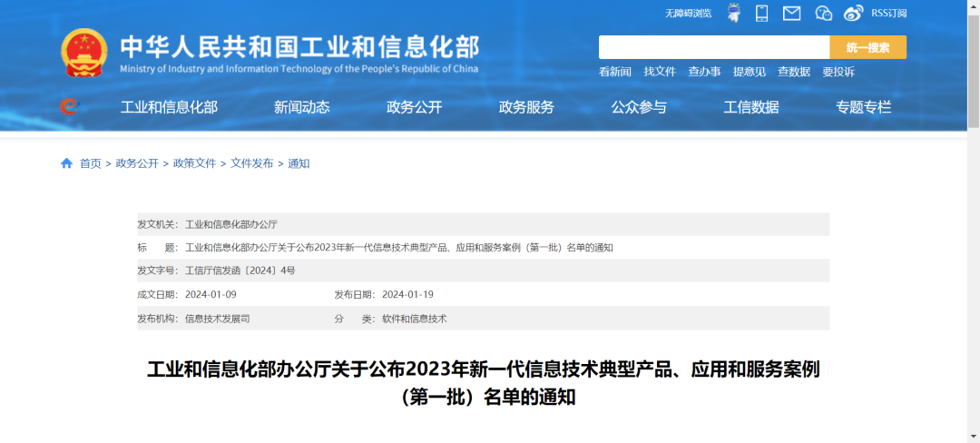Click inside the search input field
980x443 pixels.
[x=713, y=47]
